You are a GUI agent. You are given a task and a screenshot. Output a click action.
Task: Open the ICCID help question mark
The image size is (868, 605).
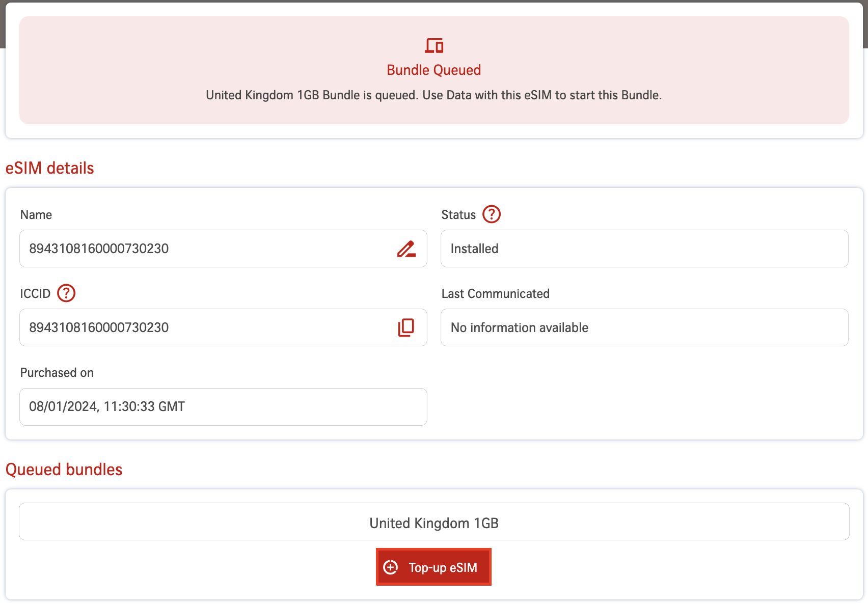pyautogui.click(x=66, y=293)
